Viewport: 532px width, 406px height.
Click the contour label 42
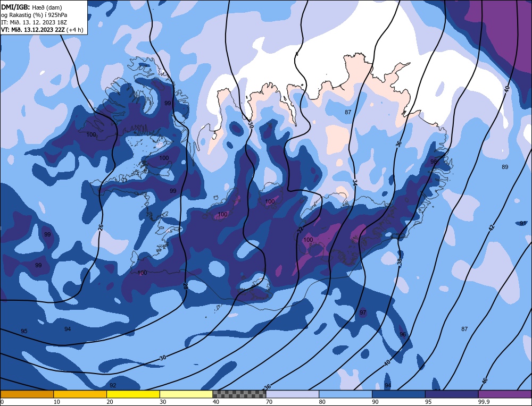(492, 228)
